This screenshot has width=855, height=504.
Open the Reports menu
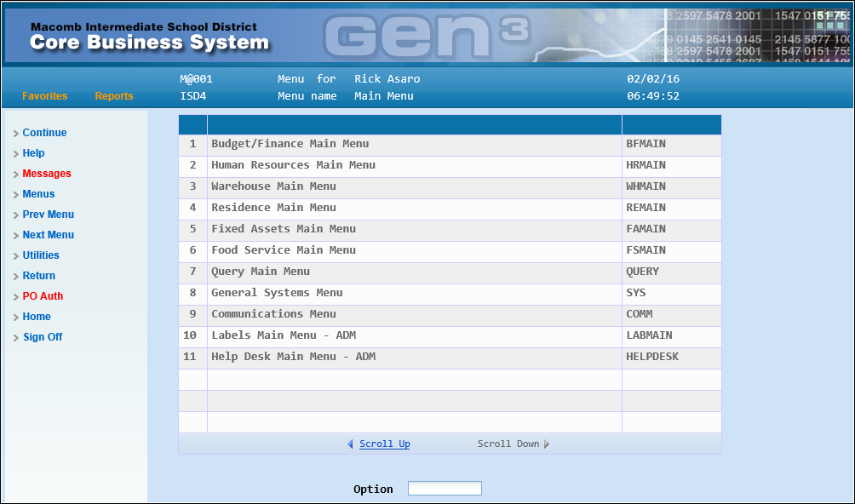click(x=114, y=96)
